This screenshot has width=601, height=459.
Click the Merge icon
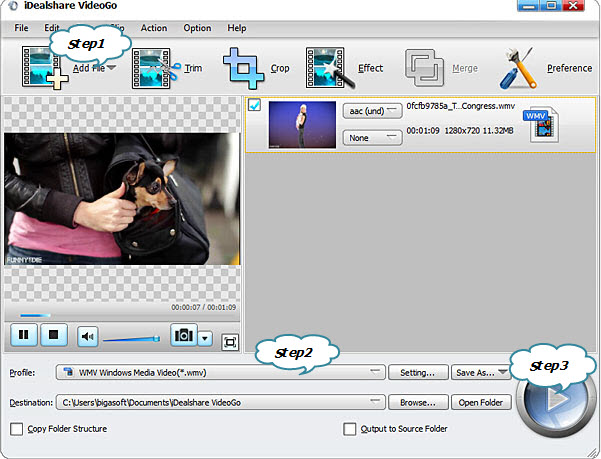425,68
